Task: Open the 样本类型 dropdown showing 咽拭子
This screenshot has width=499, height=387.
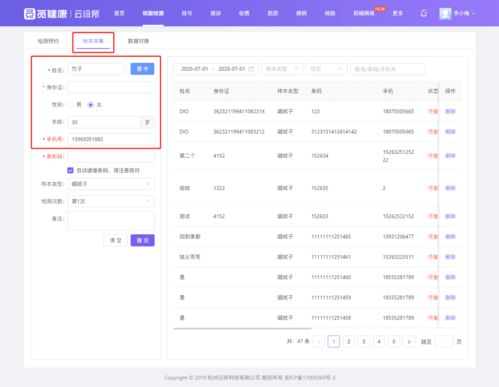Action: tap(111, 184)
